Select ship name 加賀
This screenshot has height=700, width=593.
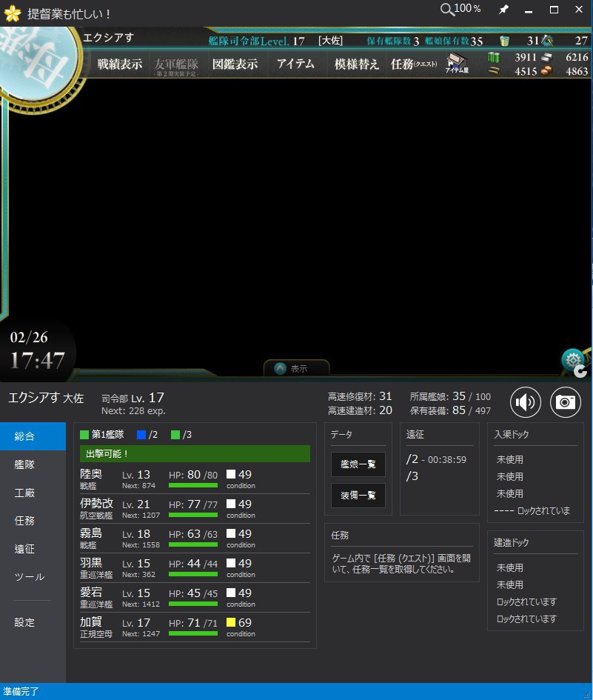click(x=91, y=622)
